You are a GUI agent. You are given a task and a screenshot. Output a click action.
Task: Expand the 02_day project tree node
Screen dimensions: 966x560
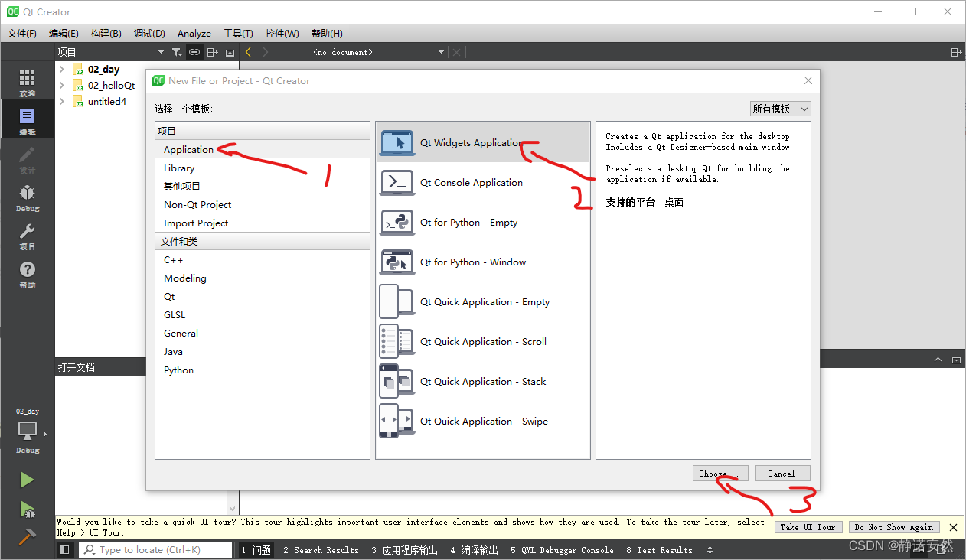pos(62,69)
